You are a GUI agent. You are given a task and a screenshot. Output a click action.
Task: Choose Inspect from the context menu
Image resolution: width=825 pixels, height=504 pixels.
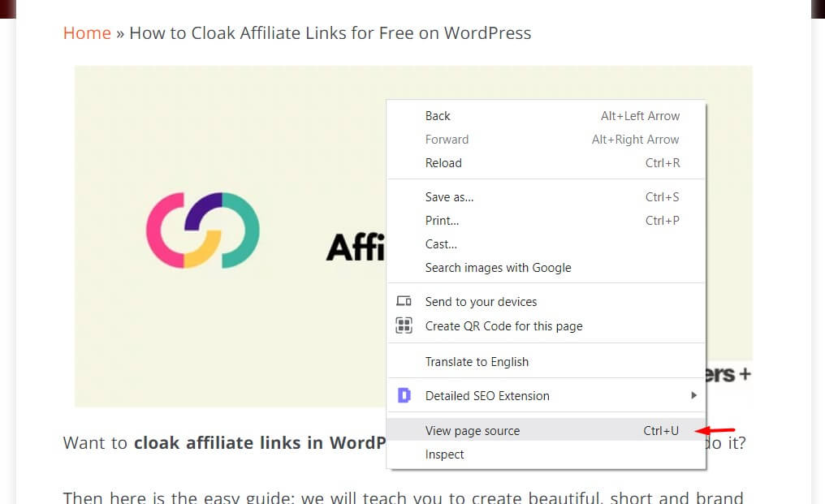point(546,454)
